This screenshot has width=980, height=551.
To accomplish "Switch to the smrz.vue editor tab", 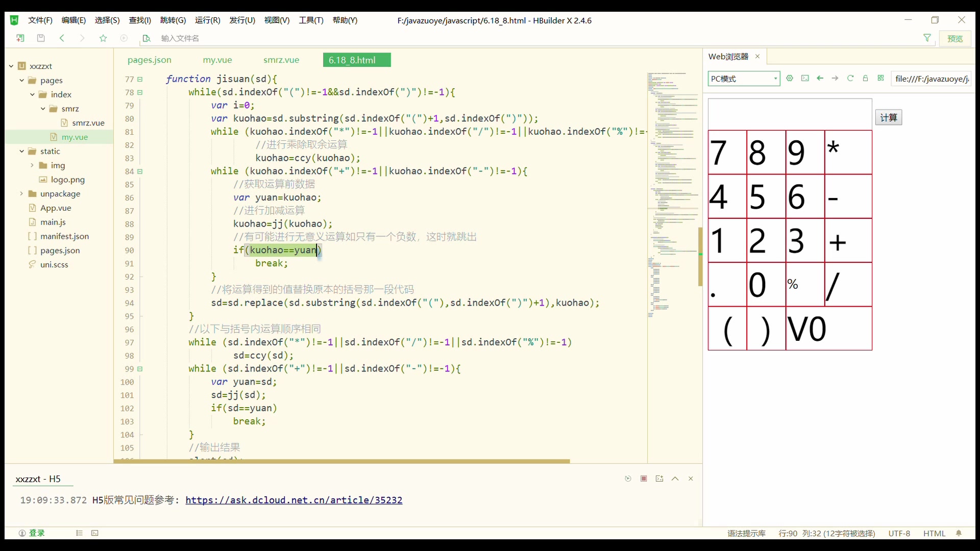I will coord(281,60).
